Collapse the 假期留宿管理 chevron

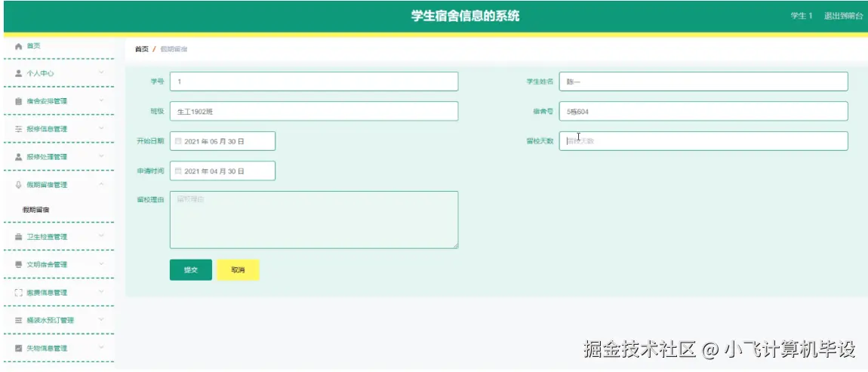coord(101,184)
